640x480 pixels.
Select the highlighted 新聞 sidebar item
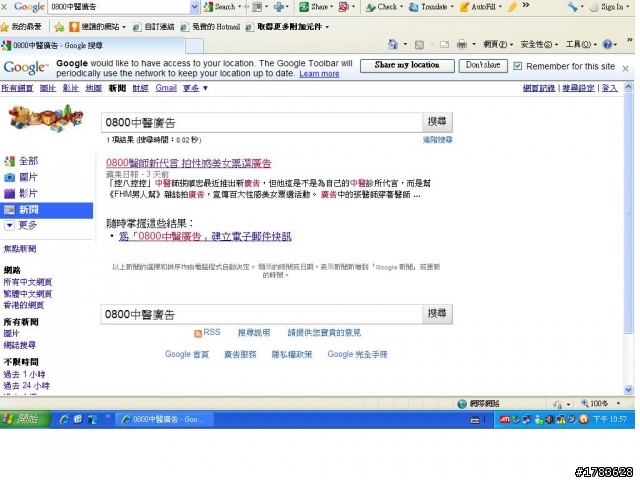click(x=46, y=210)
